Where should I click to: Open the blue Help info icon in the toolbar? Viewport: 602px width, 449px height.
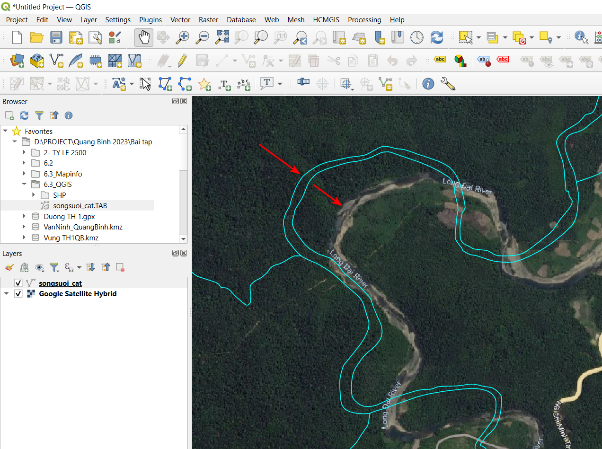click(428, 83)
